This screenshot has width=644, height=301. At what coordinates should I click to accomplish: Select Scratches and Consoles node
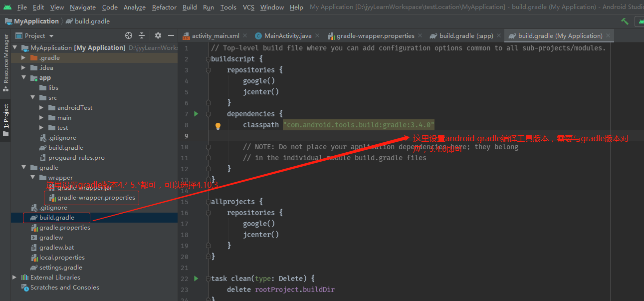coord(60,288)
